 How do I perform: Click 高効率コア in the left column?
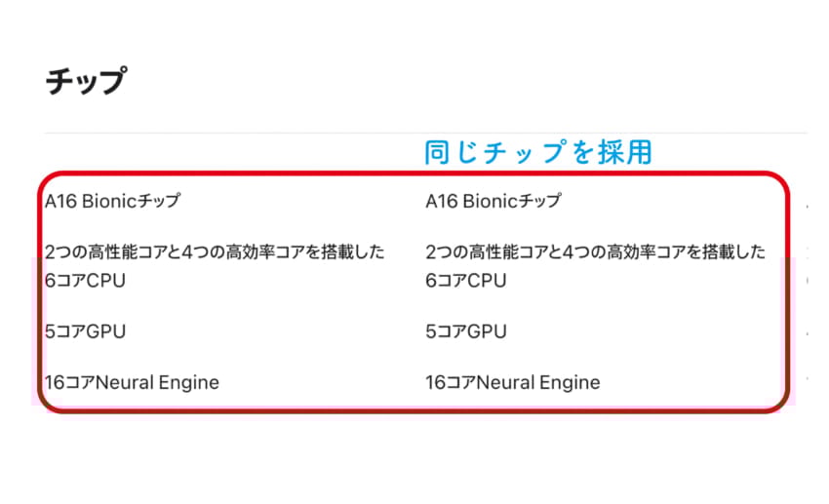263,252
